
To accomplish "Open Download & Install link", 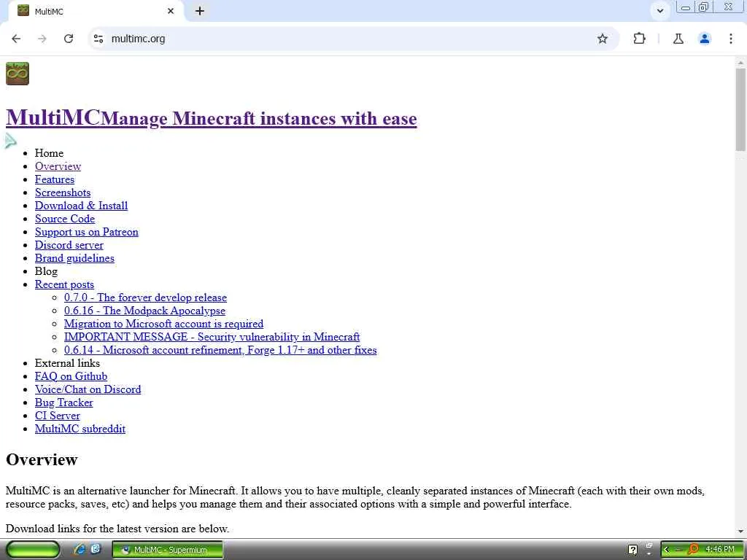I will coord(81,206).
